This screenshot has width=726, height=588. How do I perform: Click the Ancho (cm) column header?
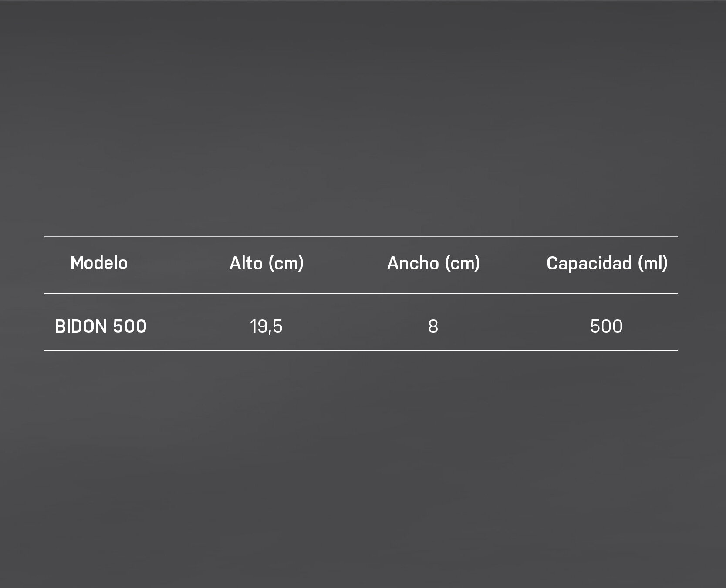click(433, 263)
